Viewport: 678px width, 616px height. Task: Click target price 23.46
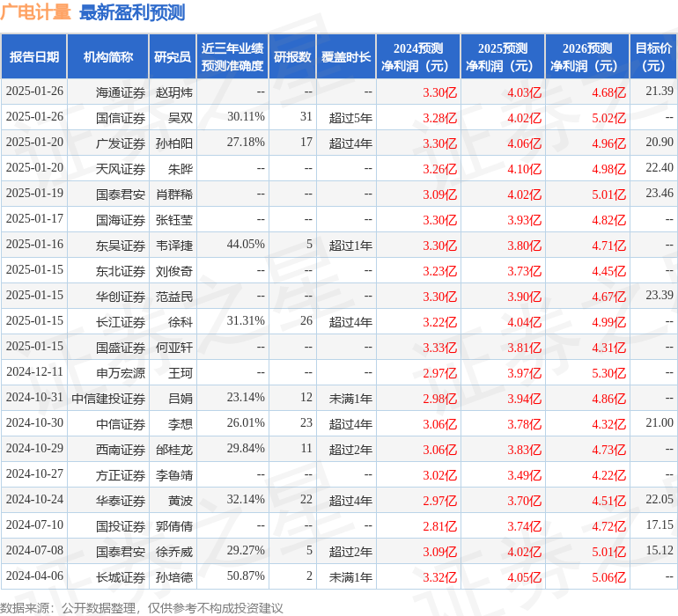click(x=660, y=194)
